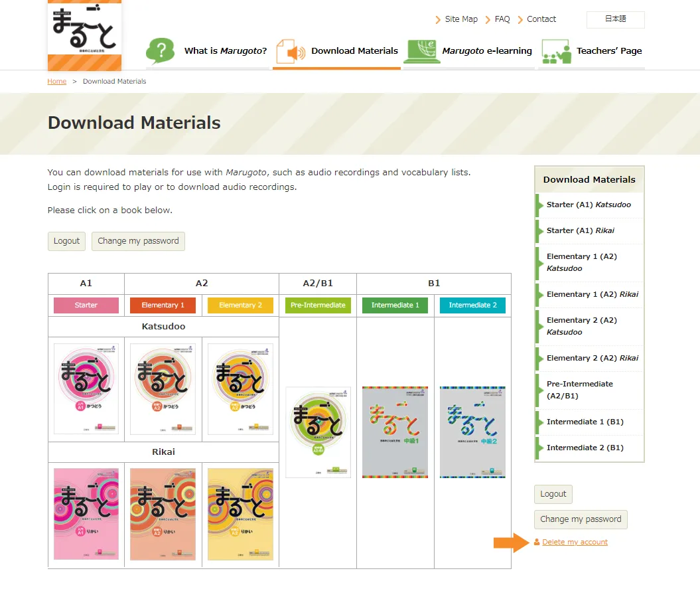Click the A2 column header
Image resolution: width=700 pixels, height=591 pixels.
[202, 284]
